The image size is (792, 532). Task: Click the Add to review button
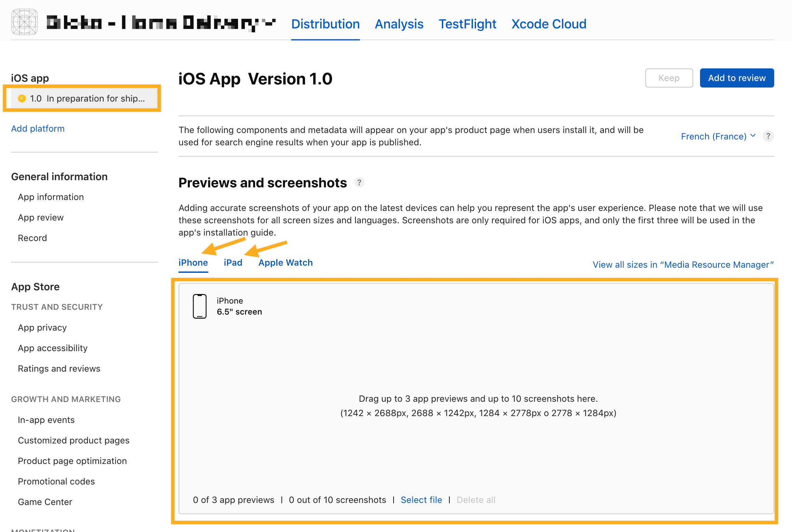point(737,78)
